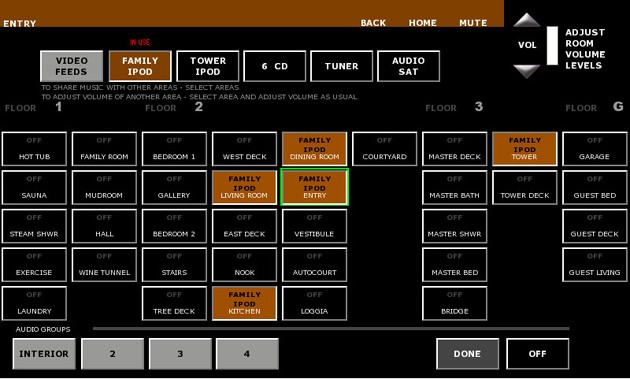Toggle the Dining Room zone
This screenshot has width=630, height=379.
point(314,149)
